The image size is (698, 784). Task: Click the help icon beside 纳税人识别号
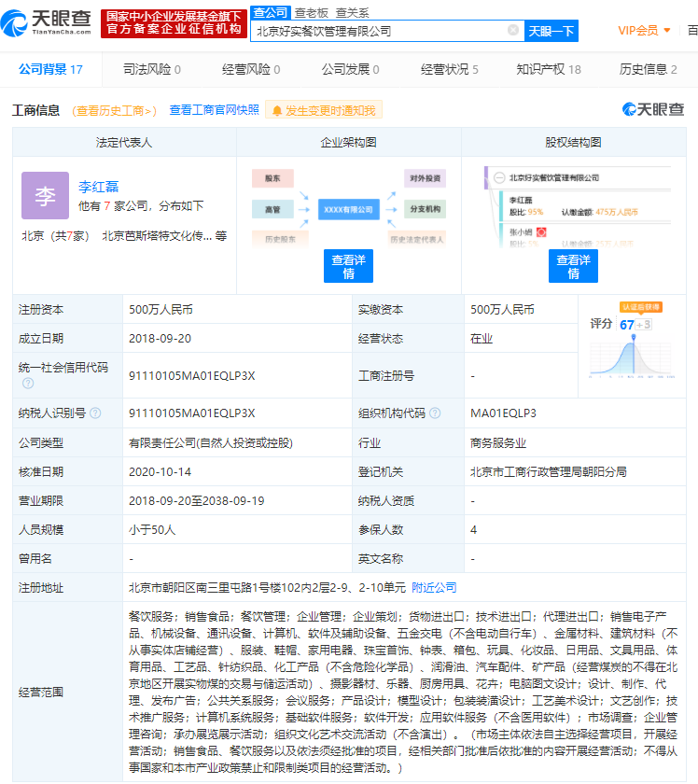point(95,413)
